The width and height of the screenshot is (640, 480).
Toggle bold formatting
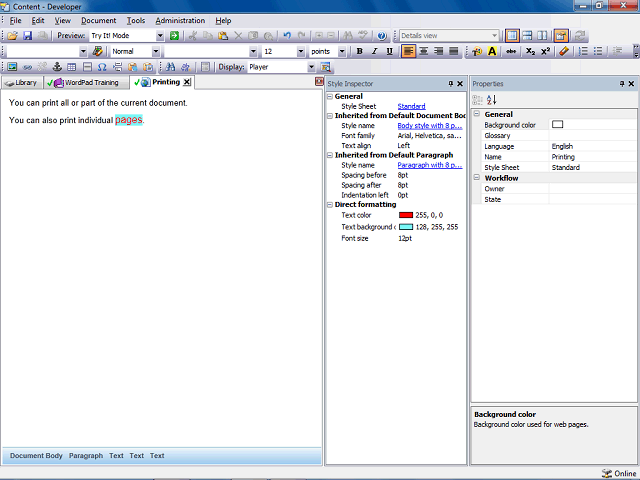[x=360, y=51]
